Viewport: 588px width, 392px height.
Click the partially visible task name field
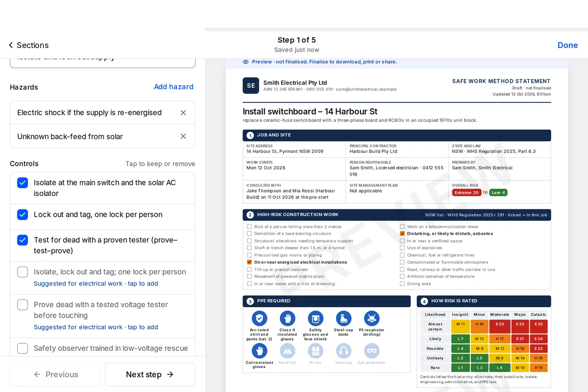102,62
